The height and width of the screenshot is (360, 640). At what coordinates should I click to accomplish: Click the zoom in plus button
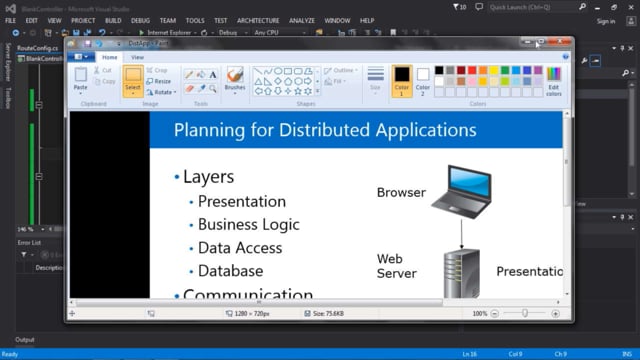(x=556, y=313)
